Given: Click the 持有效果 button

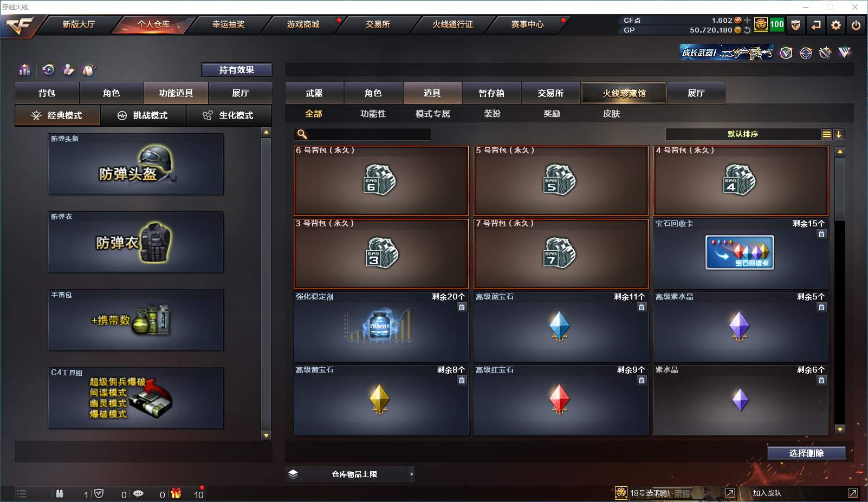Looking at the screenshot, I should 236,70.
